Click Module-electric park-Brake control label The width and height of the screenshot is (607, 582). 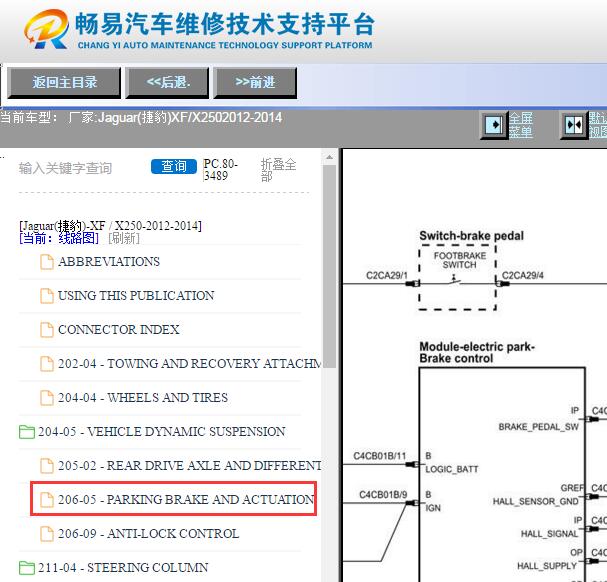477,352
